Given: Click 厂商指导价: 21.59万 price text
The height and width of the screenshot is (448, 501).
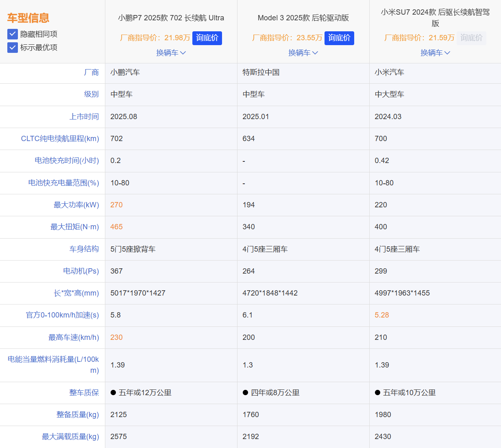Looking at the screenshot, I should click(419, 38).
